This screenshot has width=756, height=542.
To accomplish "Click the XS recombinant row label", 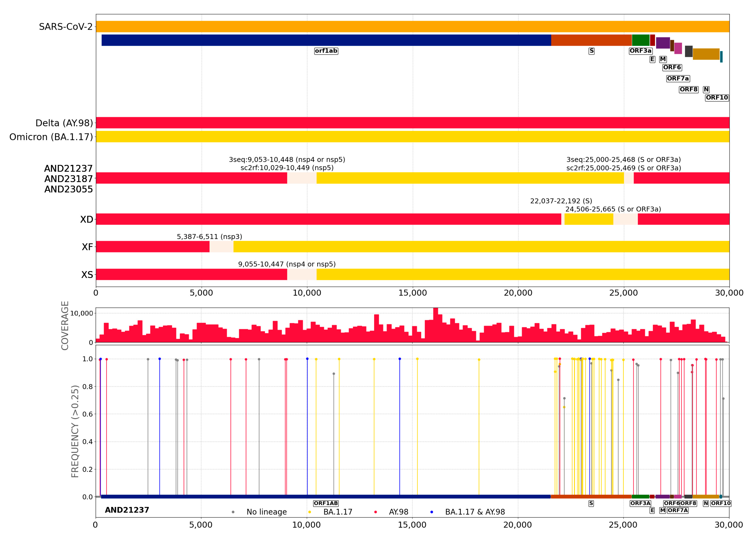I will coord(87,275).
